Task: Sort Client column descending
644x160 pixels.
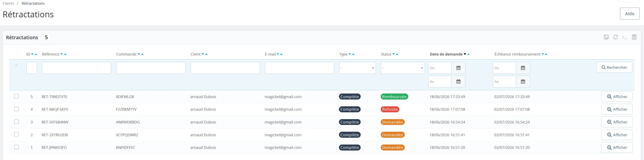Action: pyautogui.click(x=203, y=54)
